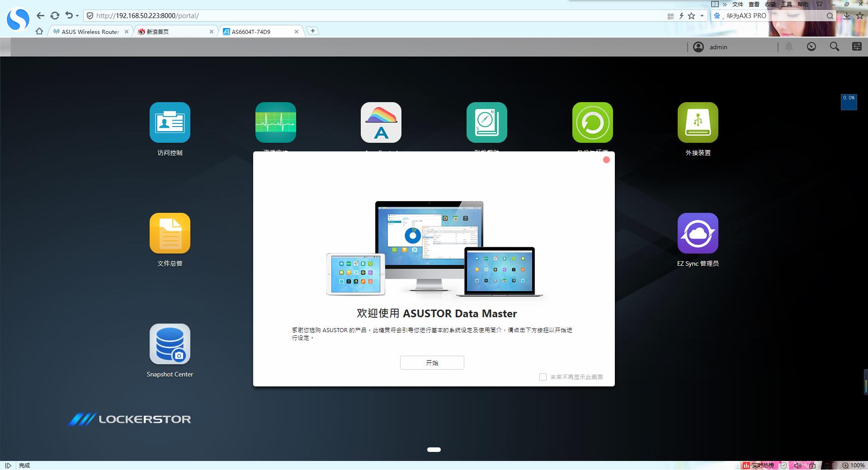Open the ADM gauge tools icon
The width and height of the screenshot is (868, 470).
[811, 47]
